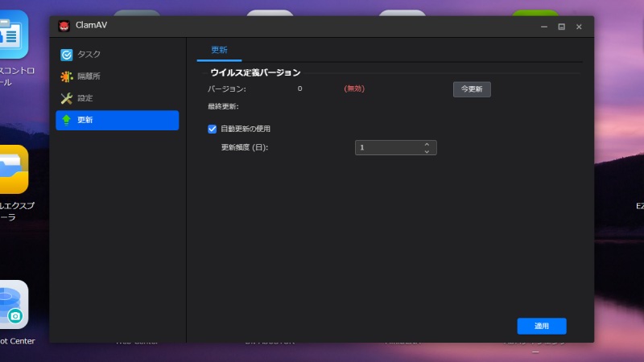The image size is (644, 362).
Task: Click the バージョン label
Action: click(227, 88)
